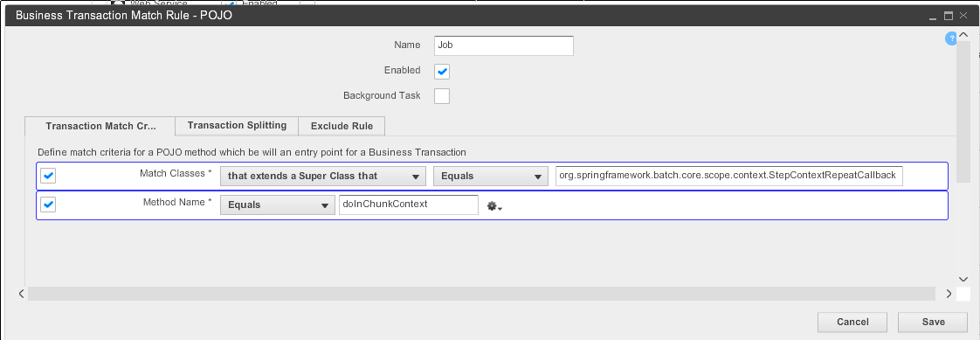Maximize the Match Rule dialog window

(x=949, y=17)
